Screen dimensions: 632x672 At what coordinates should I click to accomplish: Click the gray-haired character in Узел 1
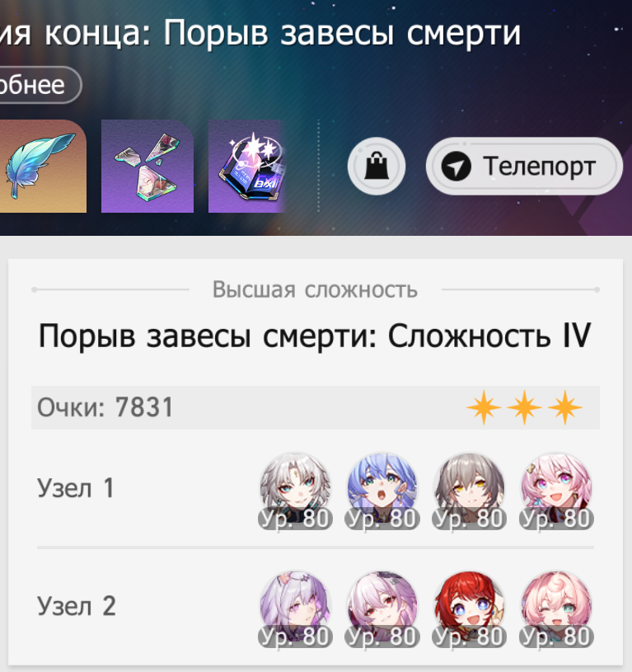click(470, 491)
